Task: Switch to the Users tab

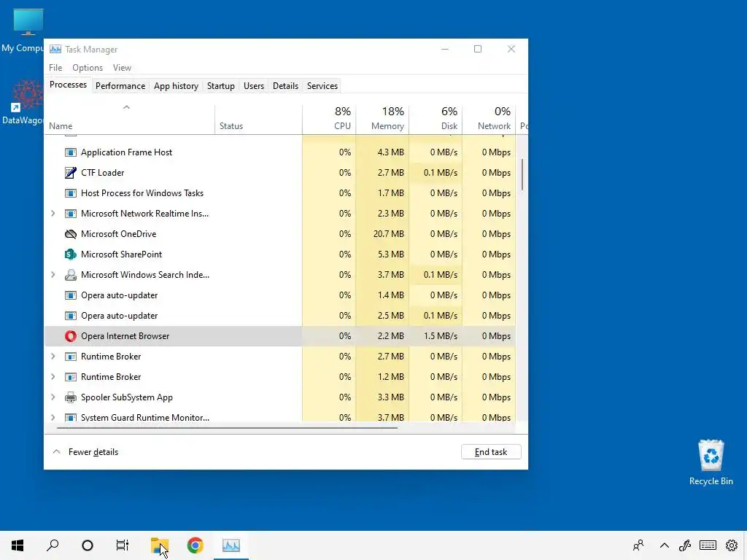Action: pos(253,86)
